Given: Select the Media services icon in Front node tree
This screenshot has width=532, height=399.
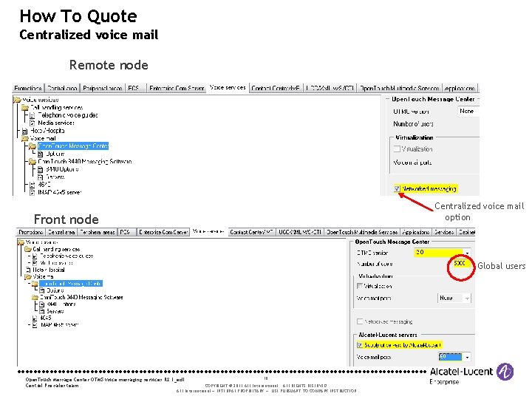Looking at the screenshot, I should point(35,262).
